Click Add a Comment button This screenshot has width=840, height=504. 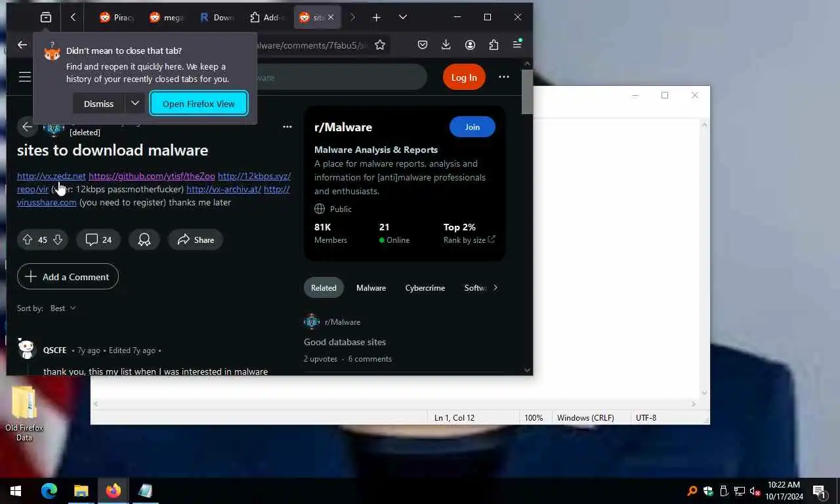point(68,276)
